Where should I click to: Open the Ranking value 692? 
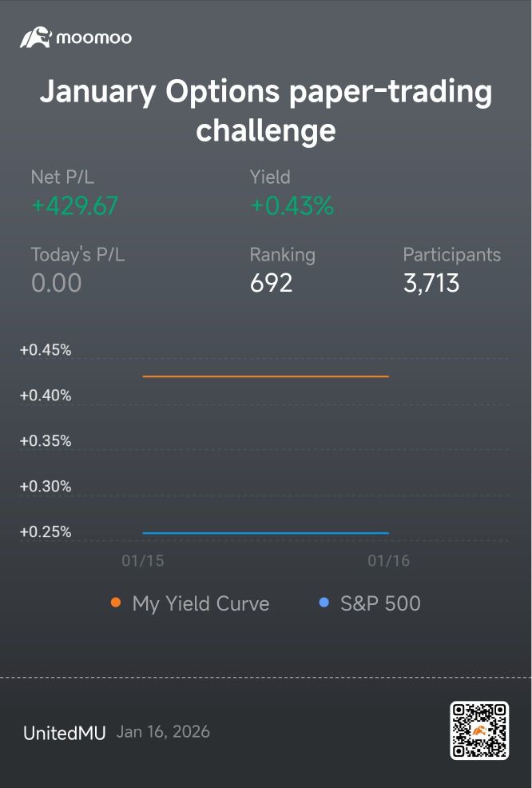click(x=272, y=283)
